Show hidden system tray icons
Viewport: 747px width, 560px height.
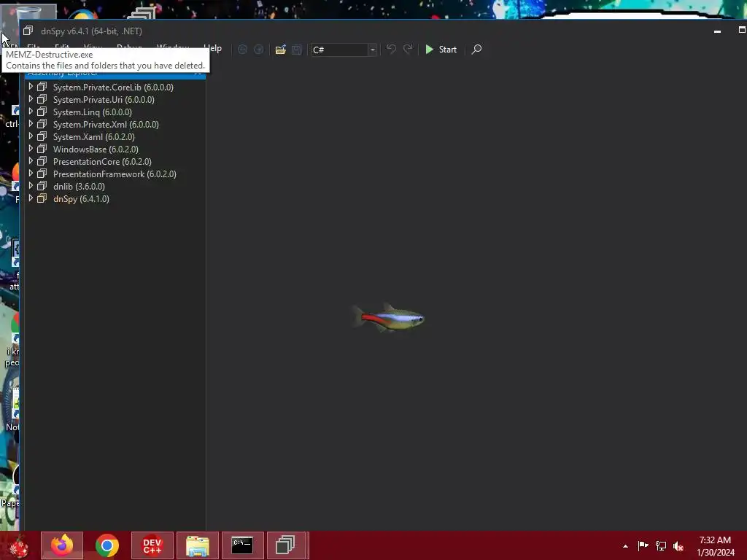625,546
